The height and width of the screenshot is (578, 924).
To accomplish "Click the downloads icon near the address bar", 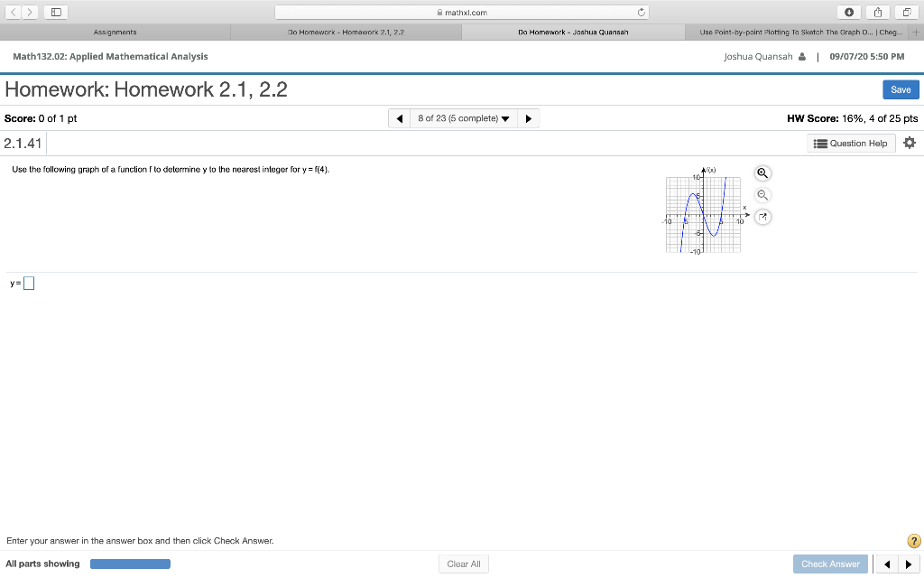I will point(849,12).
